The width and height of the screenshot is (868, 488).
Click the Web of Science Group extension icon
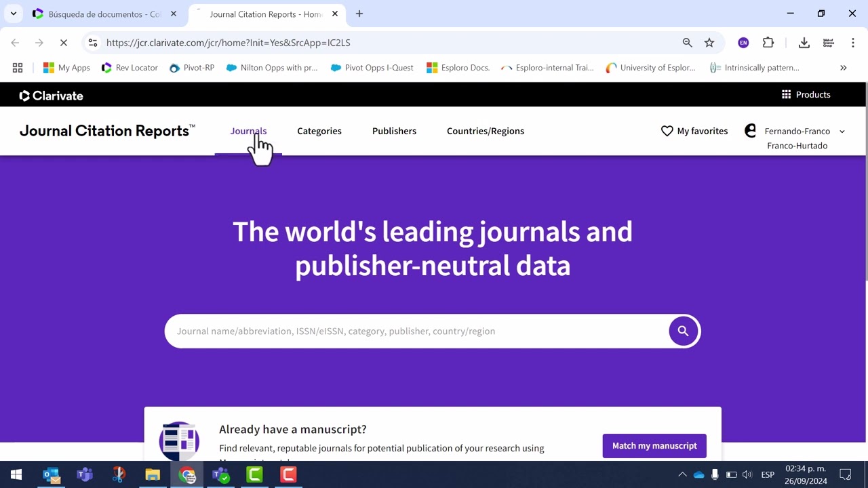point(828,43)
